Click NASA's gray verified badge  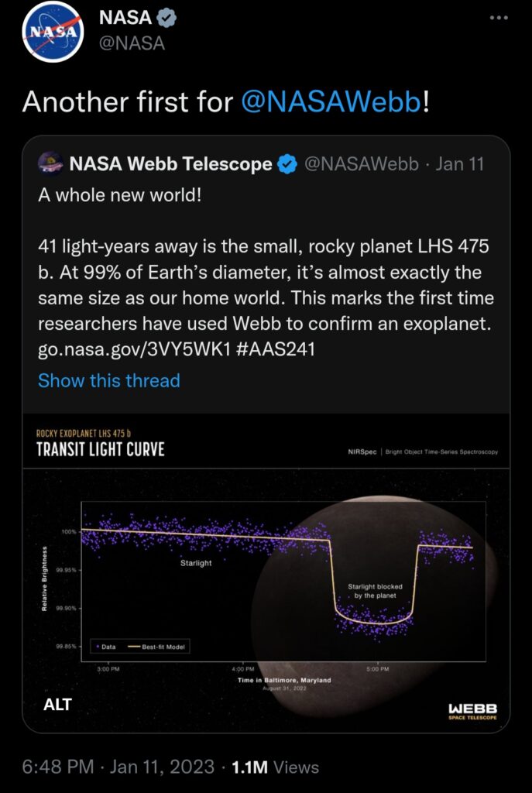167,19
